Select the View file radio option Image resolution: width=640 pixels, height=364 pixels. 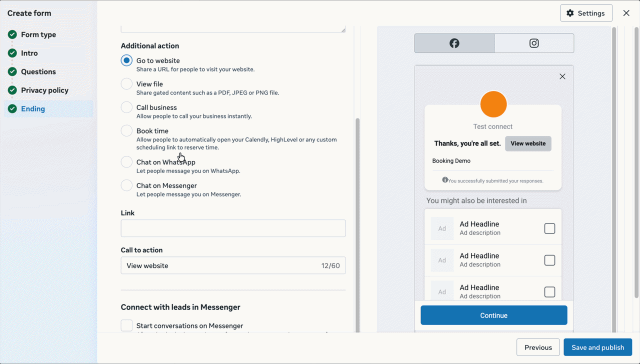click(126, 84)
